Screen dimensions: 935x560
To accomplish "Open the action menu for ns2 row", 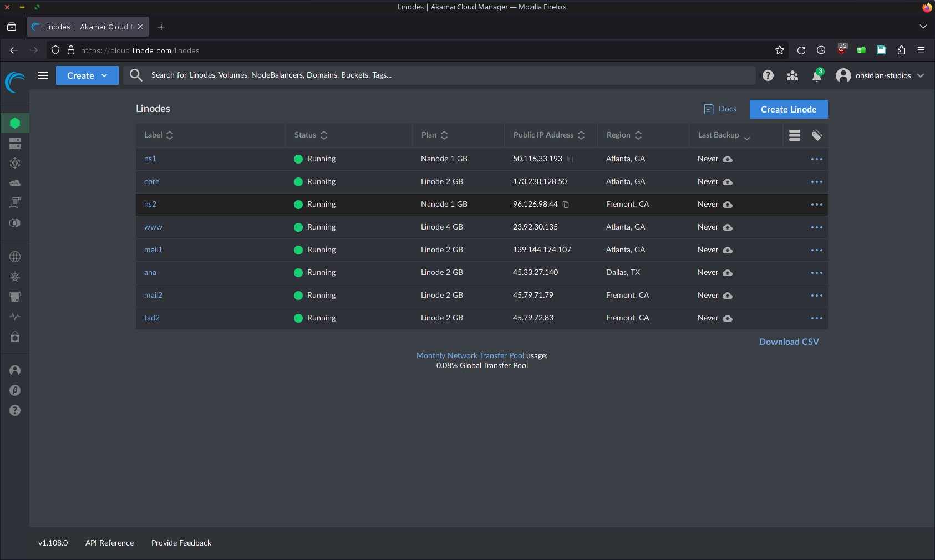I will (817, 205).
